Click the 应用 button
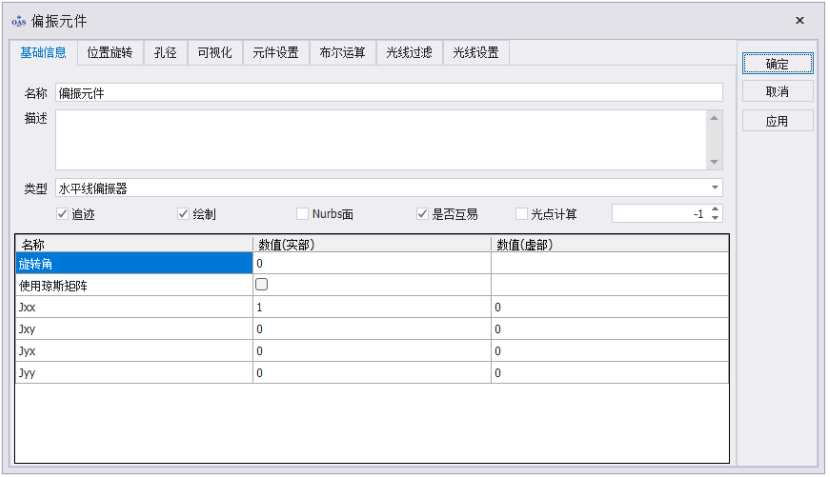Image resolution: width=830 pixels, height=477 pixels. click(776, 121)
